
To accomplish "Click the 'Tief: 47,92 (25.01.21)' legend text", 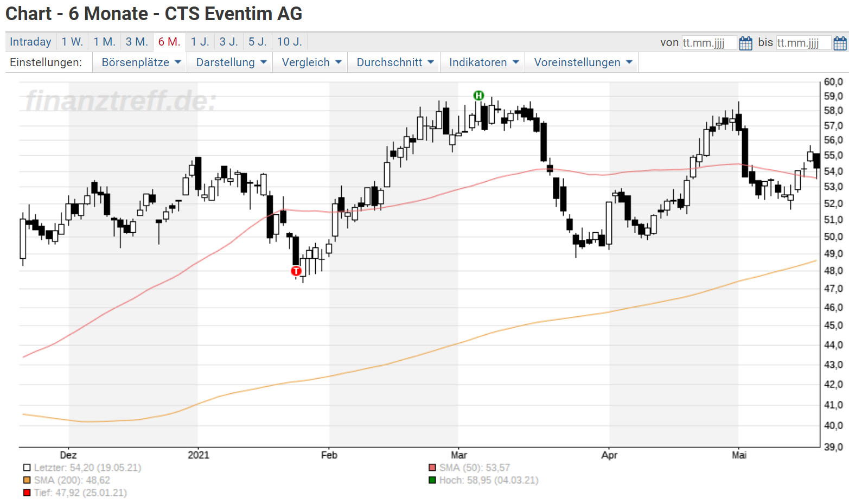I will pos(80,493).
